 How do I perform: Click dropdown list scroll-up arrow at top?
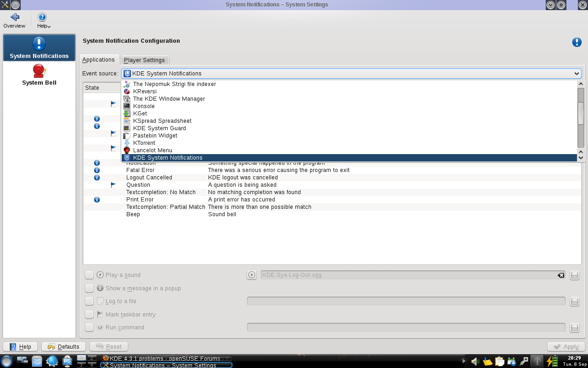[581, 84]
